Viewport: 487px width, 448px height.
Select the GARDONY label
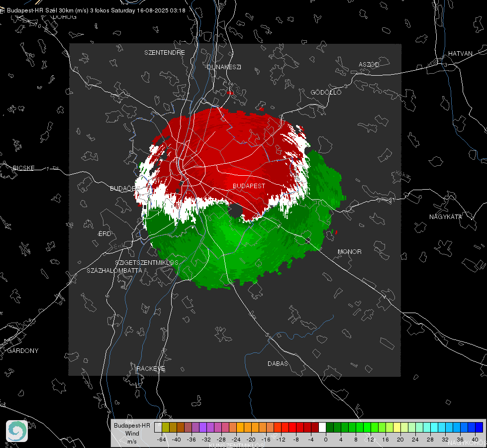(23, 351)
